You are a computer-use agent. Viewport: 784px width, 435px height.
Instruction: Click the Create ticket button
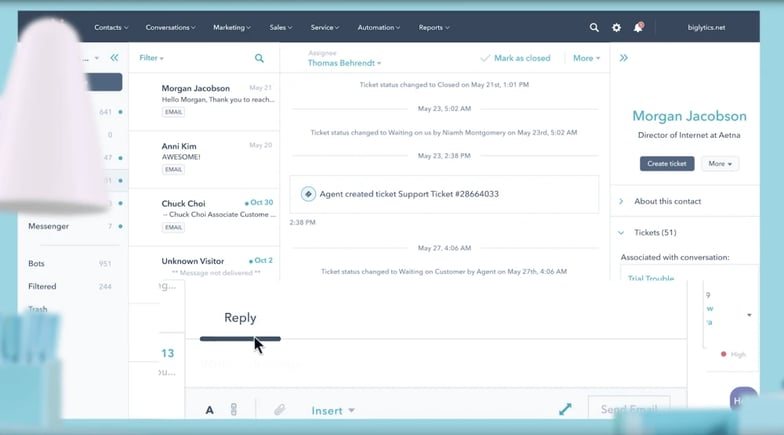(666, 163)
